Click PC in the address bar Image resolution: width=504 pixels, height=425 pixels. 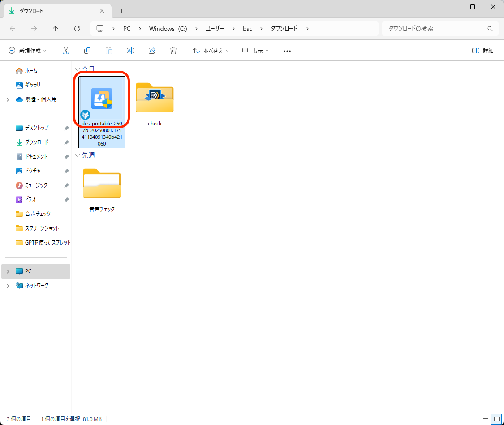[127, 29]
